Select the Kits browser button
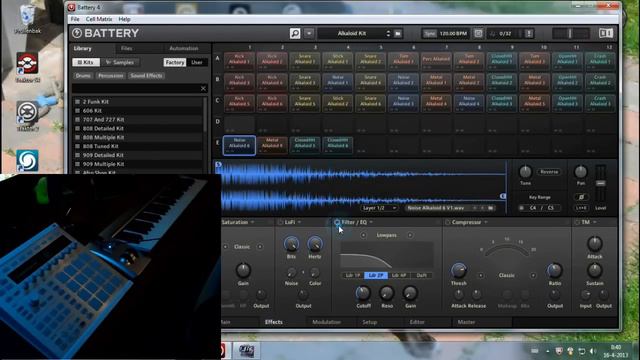 (x=86, y=62)
